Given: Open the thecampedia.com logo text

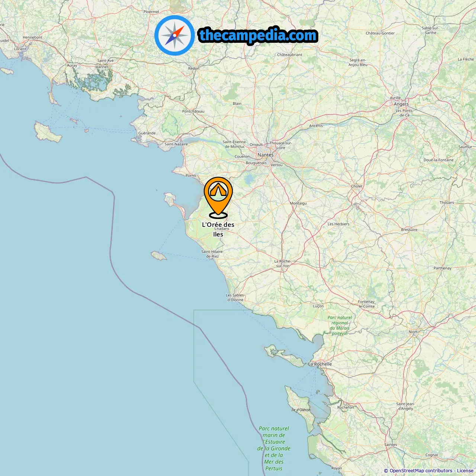Looking at the screenshot, I should tap(258, 35).
